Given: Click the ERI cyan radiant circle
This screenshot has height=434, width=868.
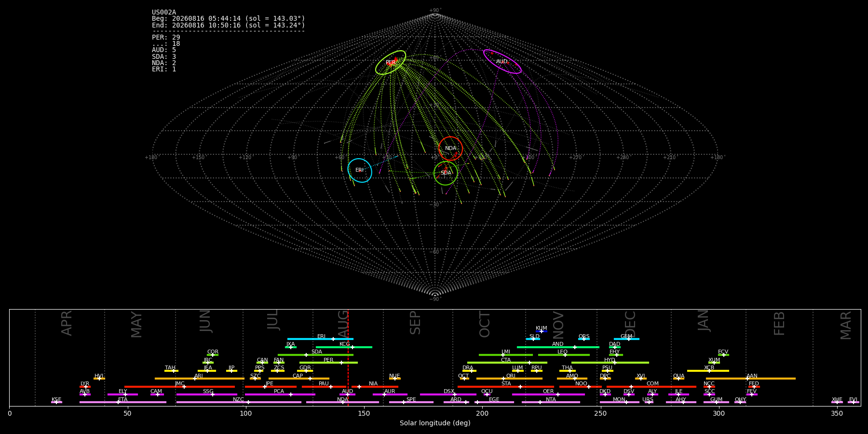Looking at the screenshot, I should (360, 170).
